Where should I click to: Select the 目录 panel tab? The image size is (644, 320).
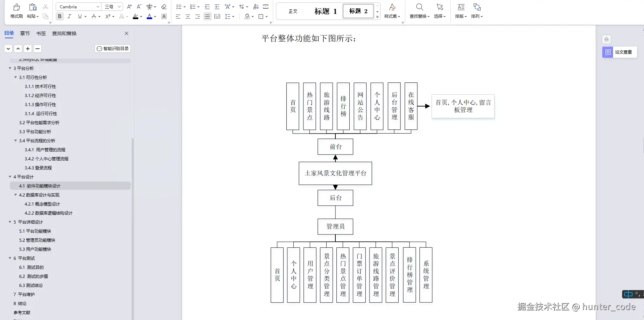click(x=9, y=33)
